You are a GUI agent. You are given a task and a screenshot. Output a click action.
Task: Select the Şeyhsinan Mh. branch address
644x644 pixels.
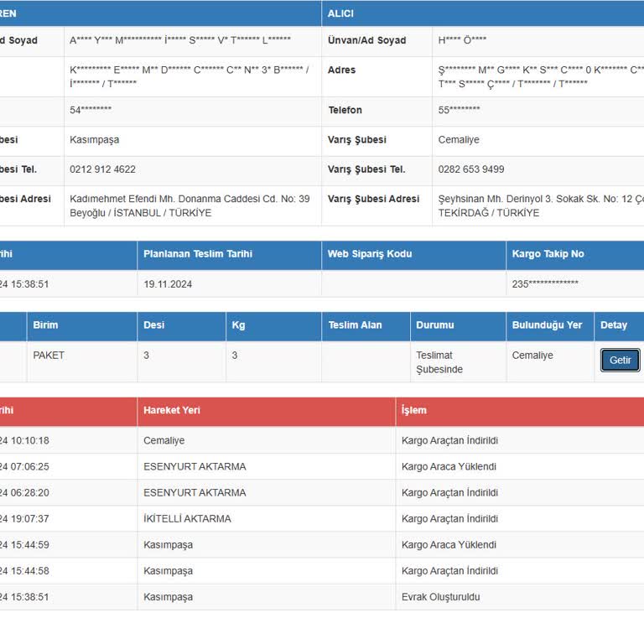click(541, 205)
